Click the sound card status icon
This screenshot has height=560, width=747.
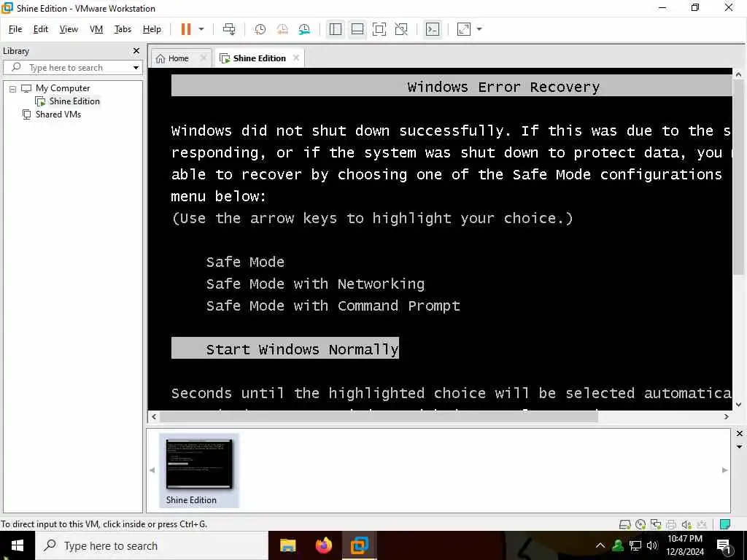click(x=686, y=524)
